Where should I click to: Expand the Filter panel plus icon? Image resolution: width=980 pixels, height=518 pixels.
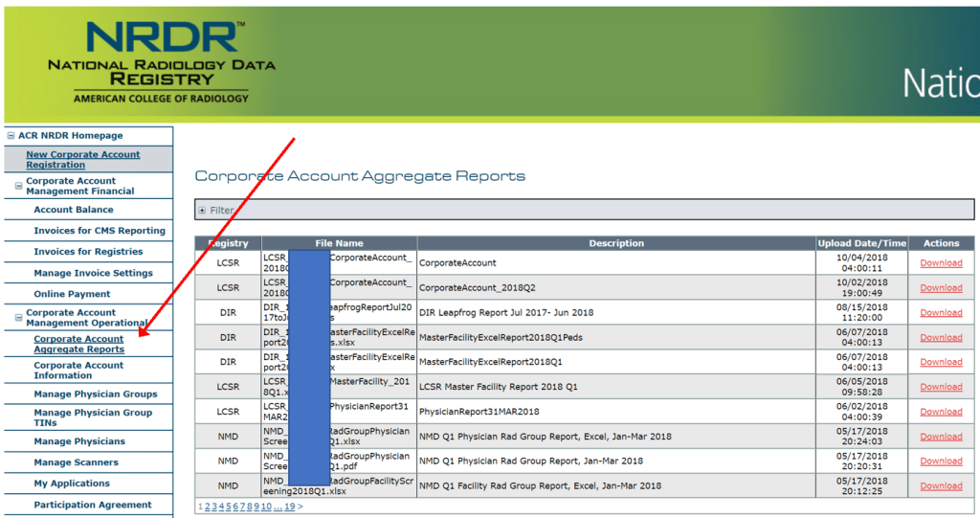pos(202,210)
